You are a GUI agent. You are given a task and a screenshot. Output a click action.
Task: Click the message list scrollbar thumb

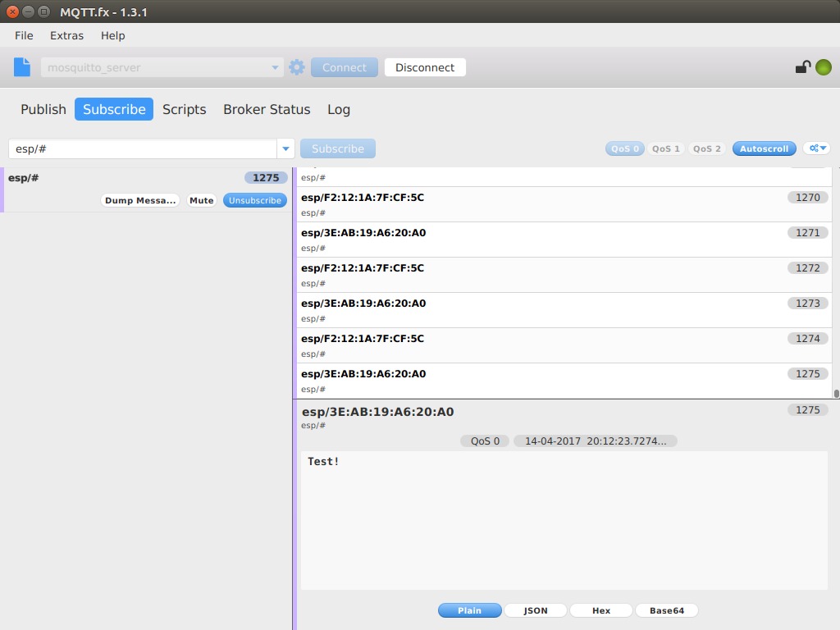[x=836, y=394]
